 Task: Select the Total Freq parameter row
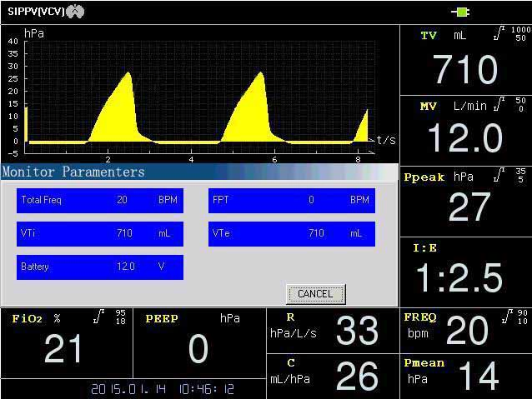(x=99, y=201)
